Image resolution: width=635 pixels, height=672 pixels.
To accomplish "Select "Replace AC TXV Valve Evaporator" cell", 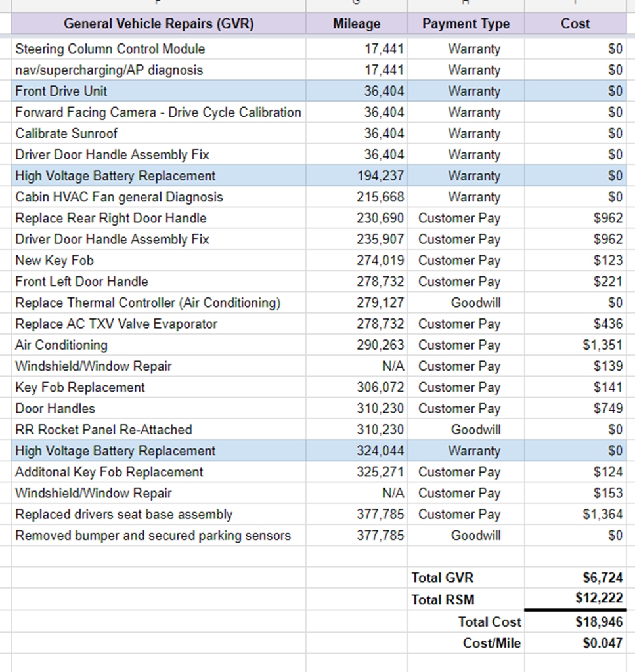I will pos(159,324).
